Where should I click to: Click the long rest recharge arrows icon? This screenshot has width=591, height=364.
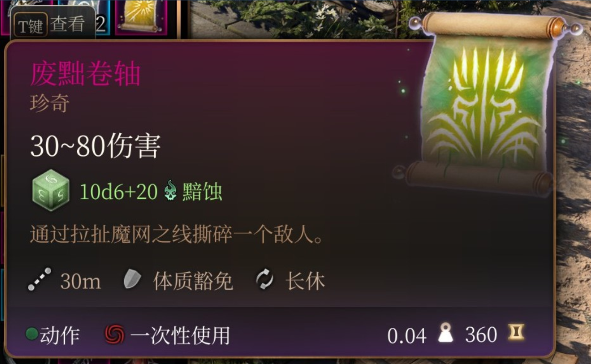[x=264, y=280]
